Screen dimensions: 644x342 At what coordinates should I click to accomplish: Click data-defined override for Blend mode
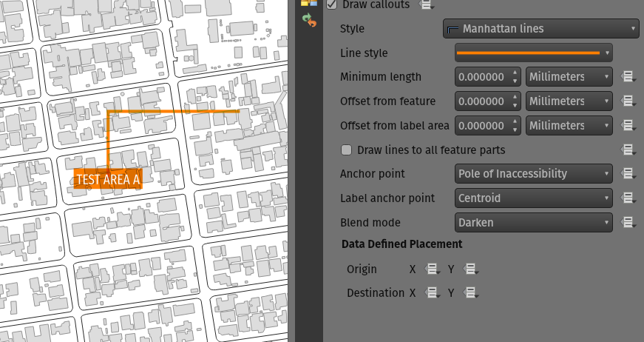(628, 222)
